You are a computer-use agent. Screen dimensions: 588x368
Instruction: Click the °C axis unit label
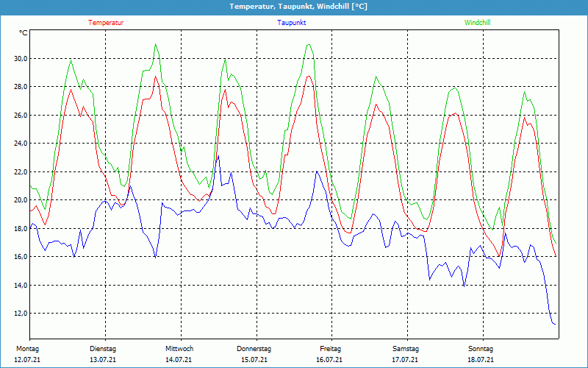[24, 33]
